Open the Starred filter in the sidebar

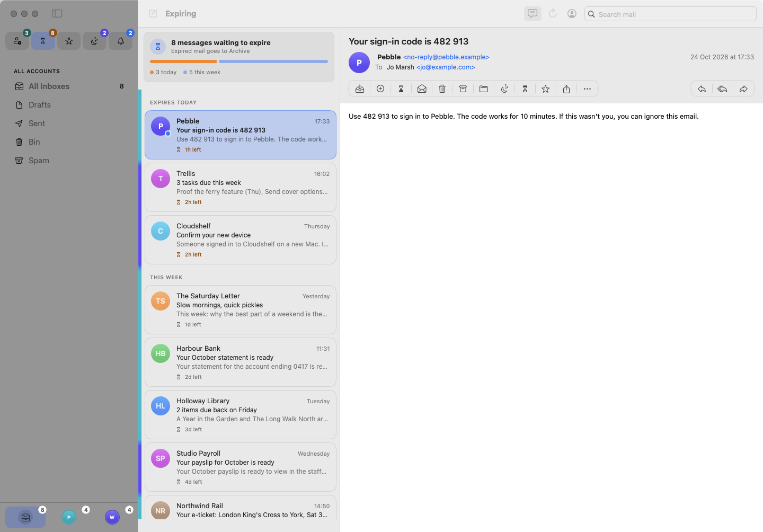[x=69, y=41]
